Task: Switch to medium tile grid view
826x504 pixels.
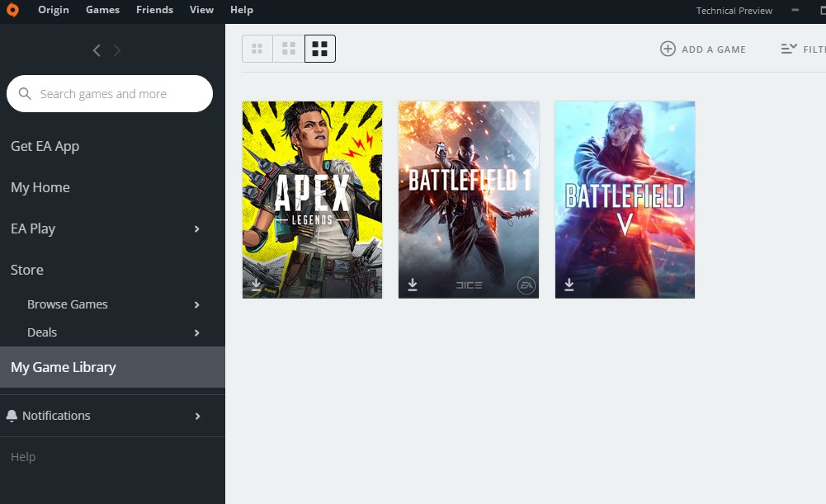Action: [289, 49]
